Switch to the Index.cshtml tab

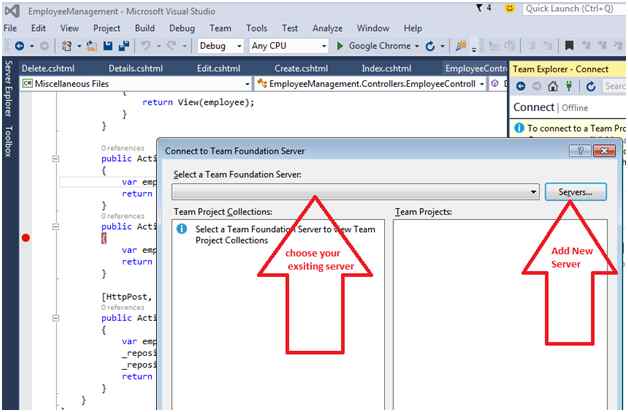pos(386,68)
